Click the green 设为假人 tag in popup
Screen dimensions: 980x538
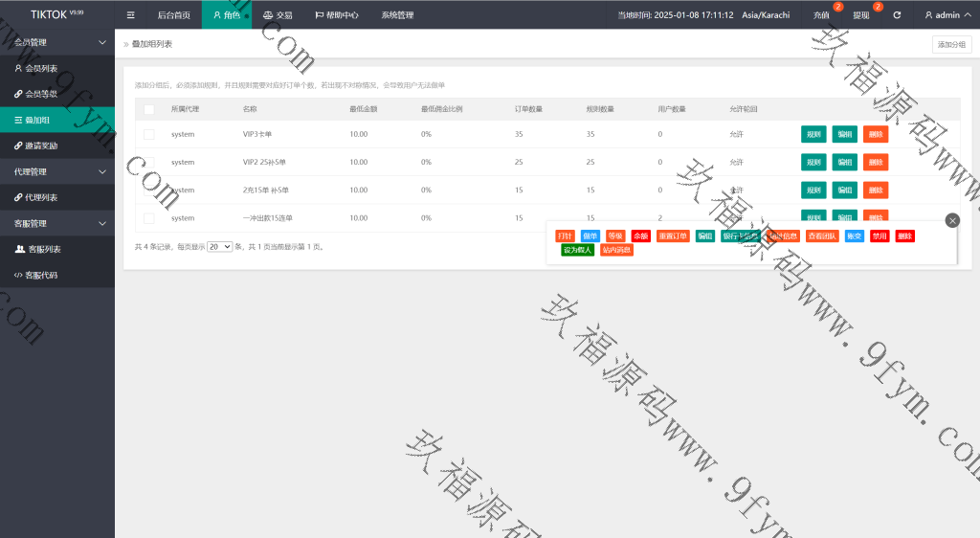click(x=578, y=250)
